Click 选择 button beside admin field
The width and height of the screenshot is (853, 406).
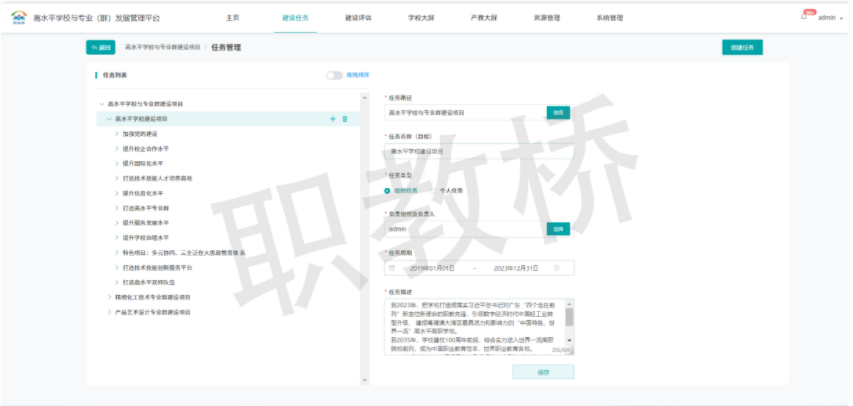click(558, 229)
